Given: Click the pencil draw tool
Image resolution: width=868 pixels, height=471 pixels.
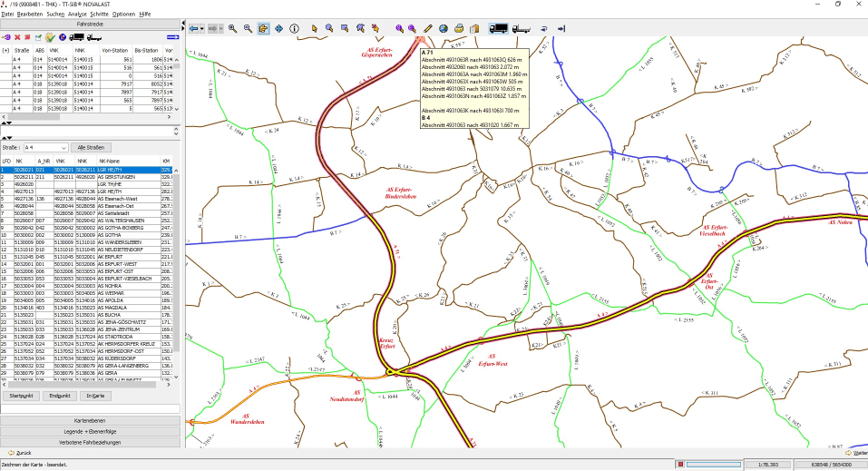Looking at the screenshot, I should (x=428, y=29).
